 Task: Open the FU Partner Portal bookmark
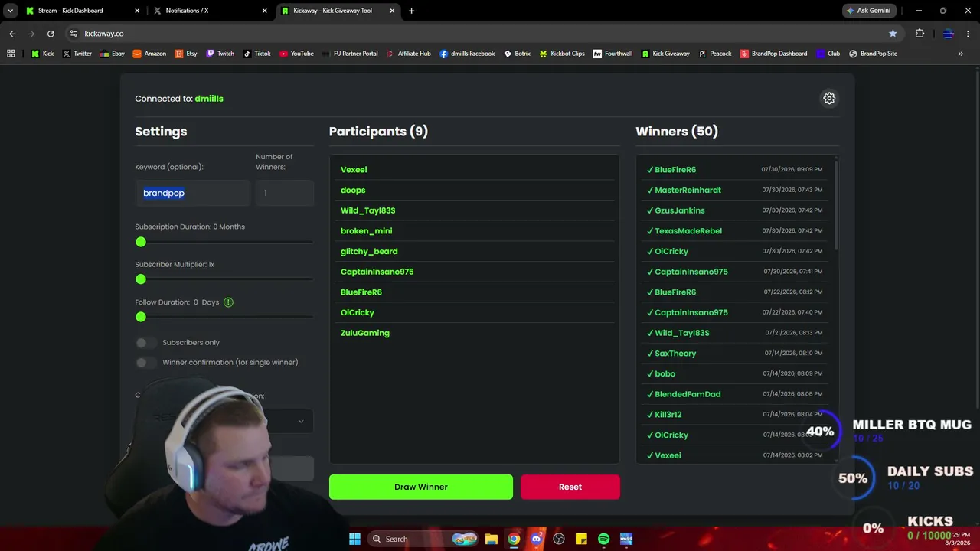[350, 54]
